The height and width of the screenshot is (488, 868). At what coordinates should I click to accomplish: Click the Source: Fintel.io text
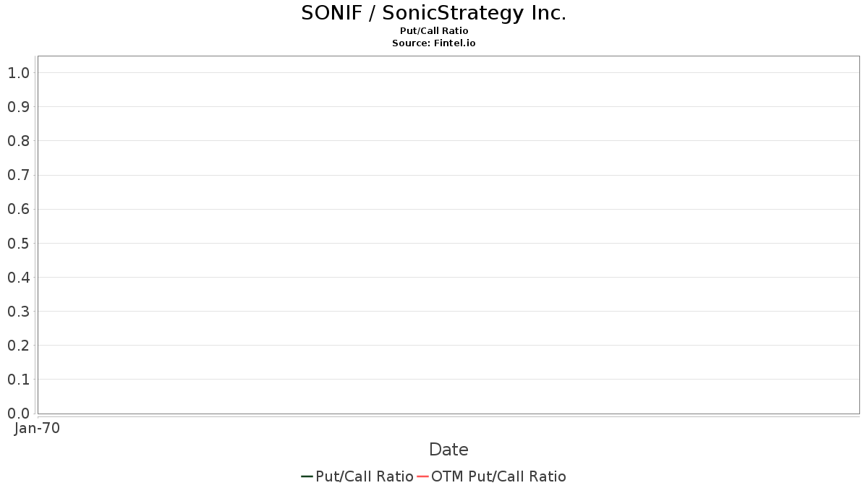(434, 43)
